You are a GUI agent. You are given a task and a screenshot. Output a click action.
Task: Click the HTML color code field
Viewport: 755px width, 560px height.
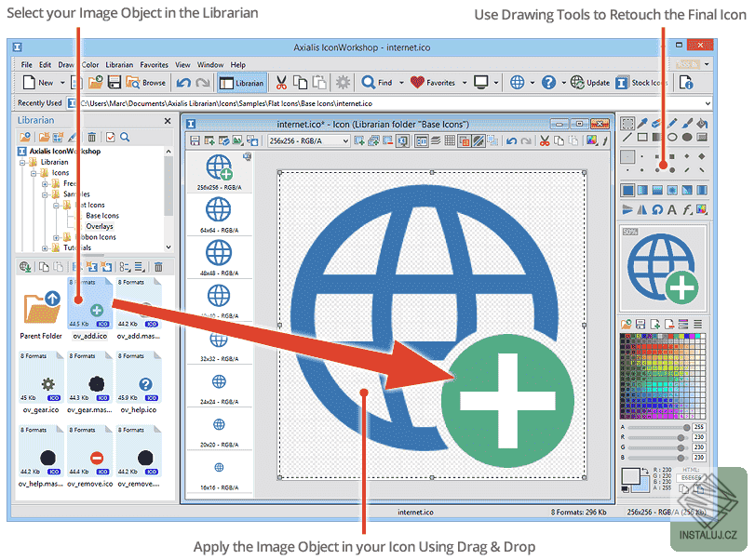(692, 478)
